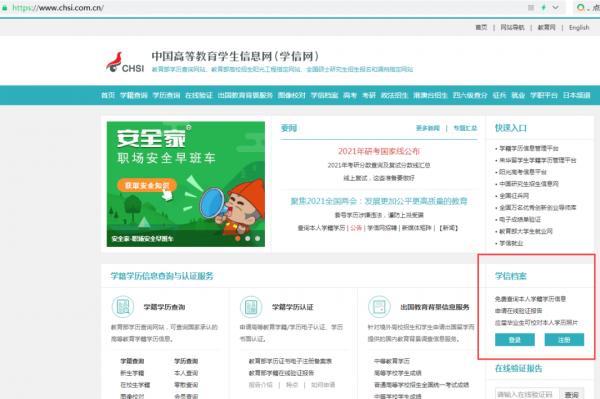Open 政法招生 in the navigation bar

tap(395, 95)
